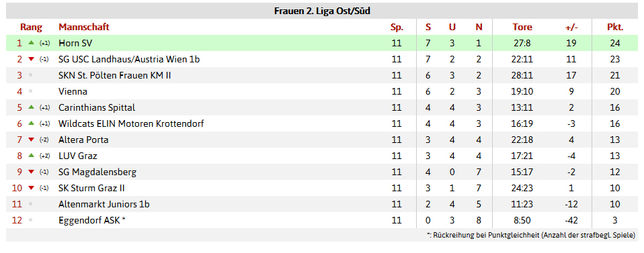Click red down arrow for SK Sturm Graz II
The height and width of the screenshot is (253, 644).
pos(31,188)
